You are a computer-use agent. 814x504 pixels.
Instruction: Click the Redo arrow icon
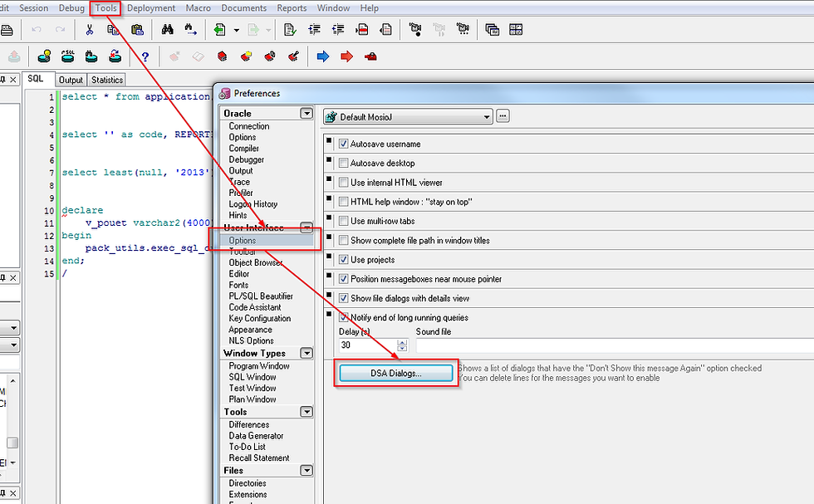[60, 30]
